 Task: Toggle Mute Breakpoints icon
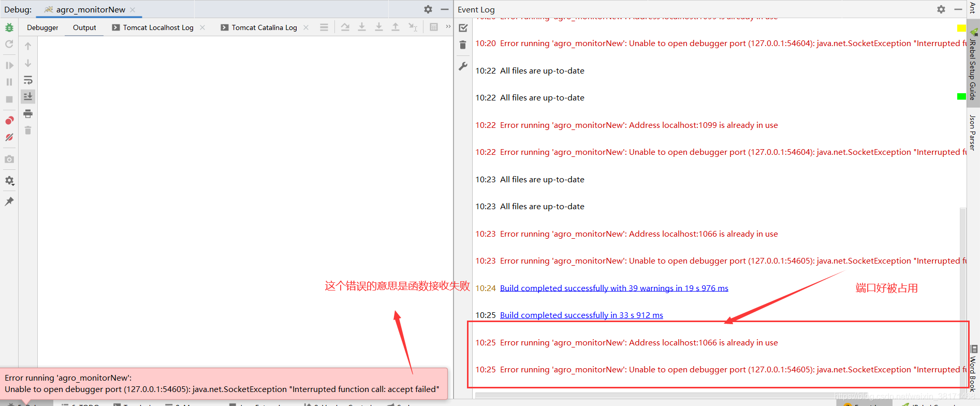click(x=9, y=137)
